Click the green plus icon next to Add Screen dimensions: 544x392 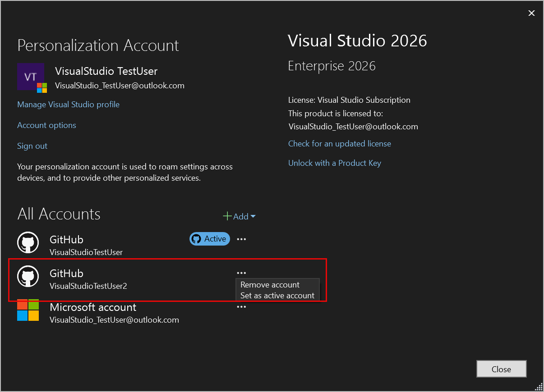(227, 216)
